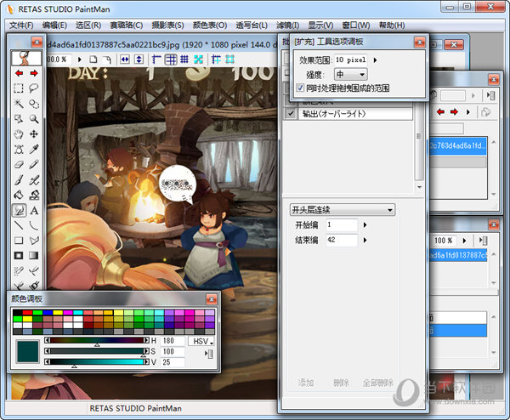Select the curve line tool

click(34, 225)
